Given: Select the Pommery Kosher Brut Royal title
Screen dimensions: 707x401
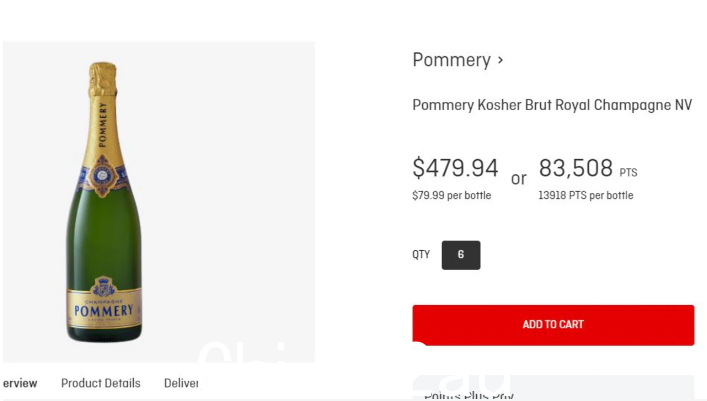Looking at the screenshot, I should pos(552,105).
